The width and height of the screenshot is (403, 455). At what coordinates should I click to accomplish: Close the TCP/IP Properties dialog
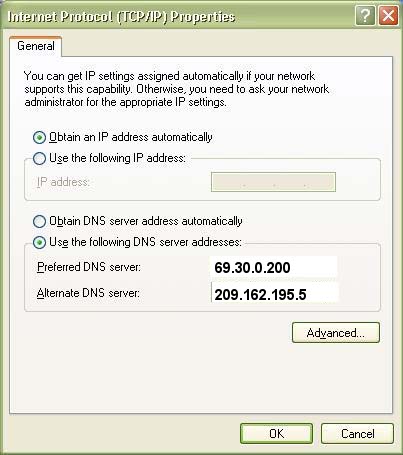point(388,16)
